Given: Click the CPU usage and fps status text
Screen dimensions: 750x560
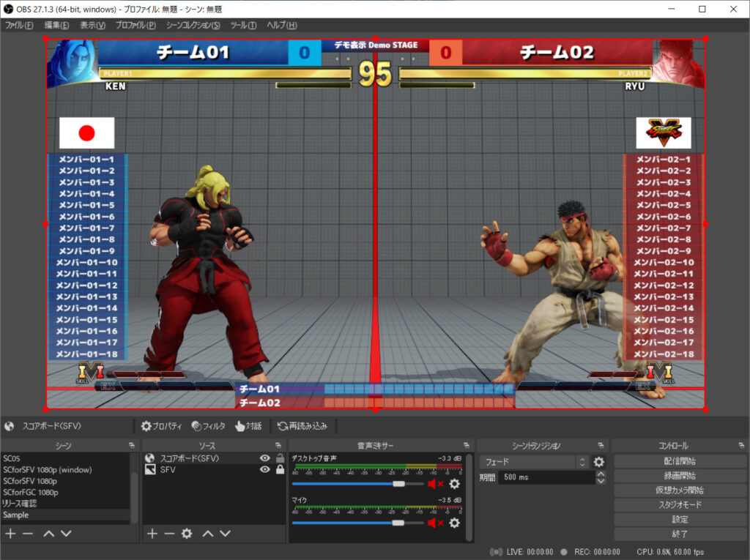Looking at the screenshot, I should 670,552.
